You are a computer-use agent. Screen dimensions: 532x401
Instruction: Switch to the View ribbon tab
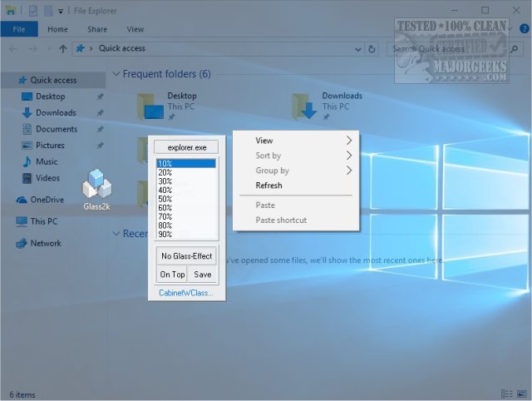(135, 29)
